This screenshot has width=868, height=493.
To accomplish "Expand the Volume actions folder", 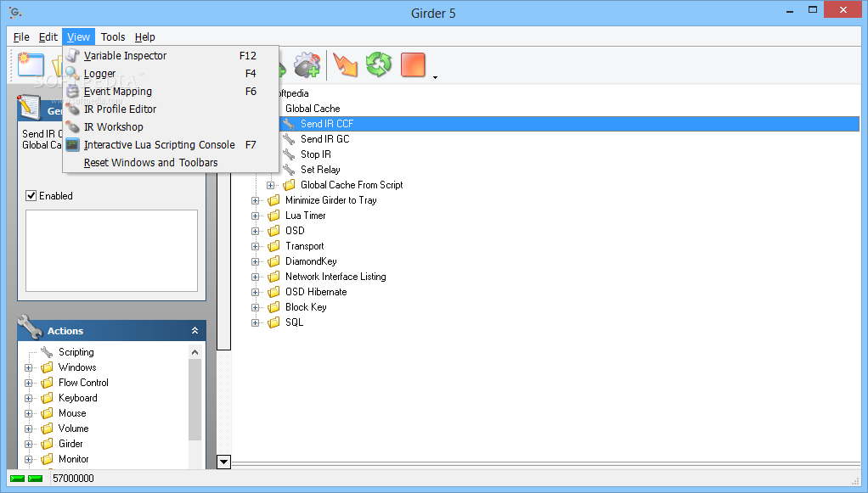I will click(x=29, y=429).
